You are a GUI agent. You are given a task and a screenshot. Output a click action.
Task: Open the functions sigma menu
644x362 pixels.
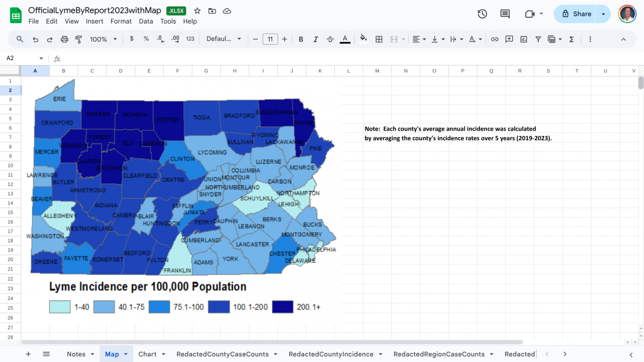[x=571, y=39]
